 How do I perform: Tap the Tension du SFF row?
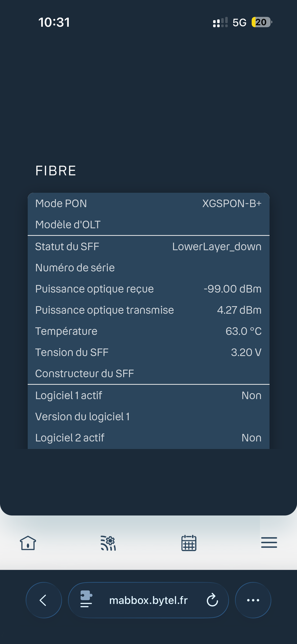click(149, 352)
